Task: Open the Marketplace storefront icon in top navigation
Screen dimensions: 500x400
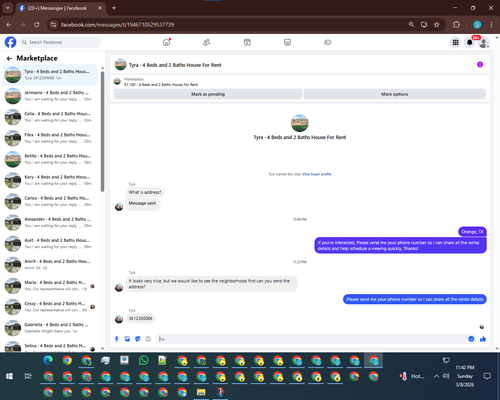Action: point(287,42)
